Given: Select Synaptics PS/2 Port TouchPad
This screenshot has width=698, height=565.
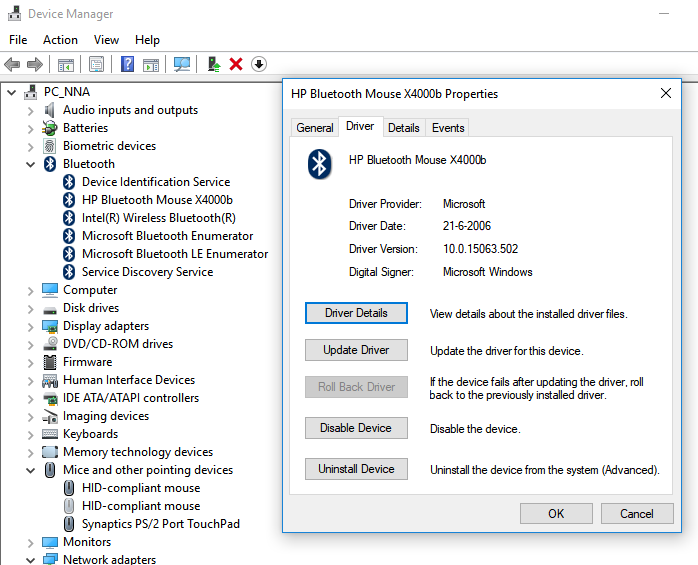Looking at the screenshot, I should point(161,524).
